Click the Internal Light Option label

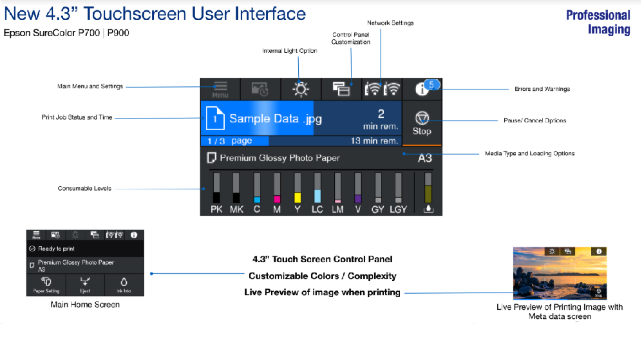(290, 50)
